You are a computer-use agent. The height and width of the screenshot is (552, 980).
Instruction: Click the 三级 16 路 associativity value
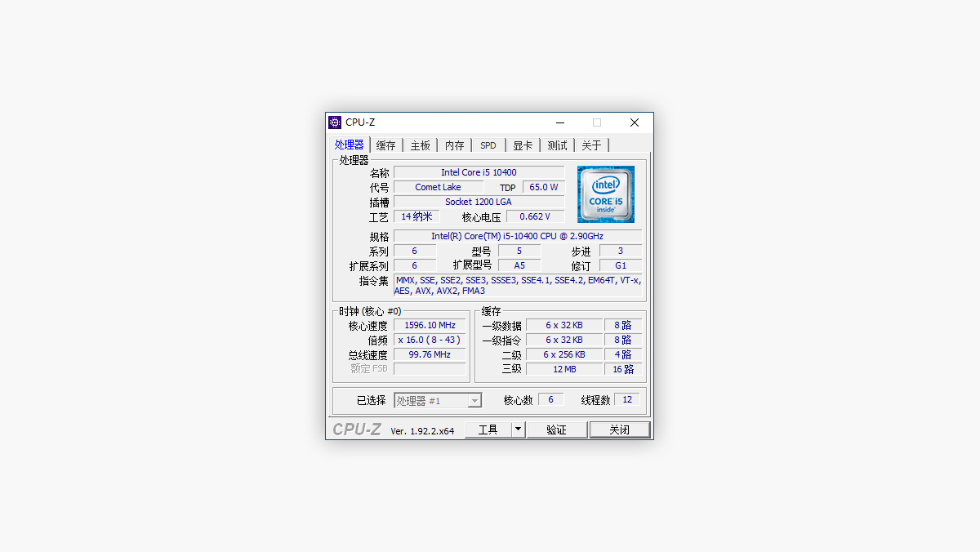point(623,369)
